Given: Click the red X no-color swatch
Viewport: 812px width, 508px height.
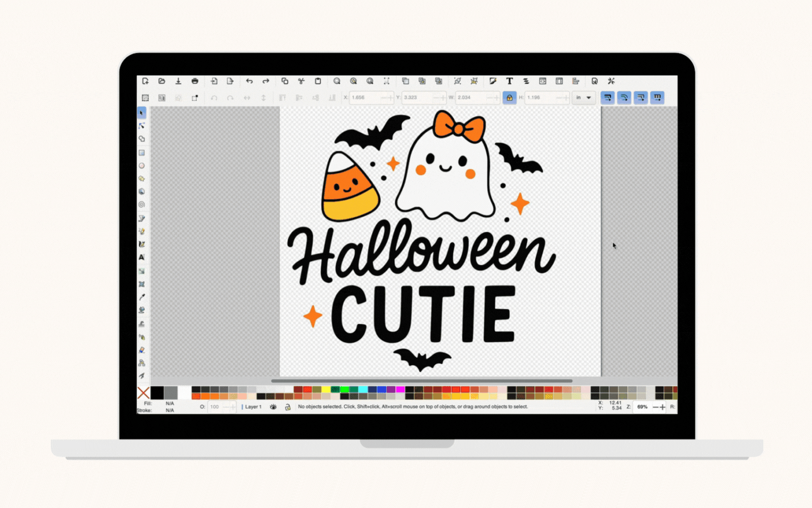Looking at the screenshot, I should [x=144, y=393].
